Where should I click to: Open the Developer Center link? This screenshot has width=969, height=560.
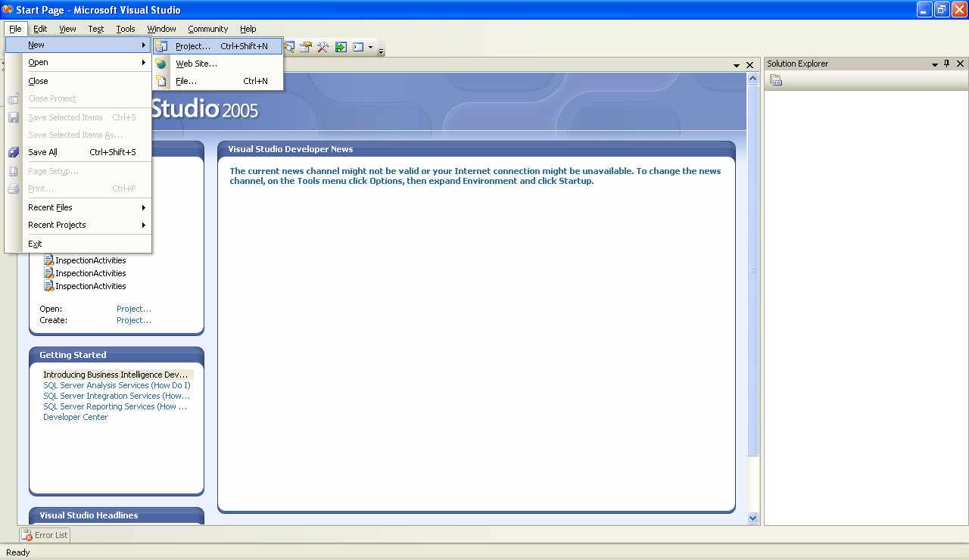click(76, 417)
